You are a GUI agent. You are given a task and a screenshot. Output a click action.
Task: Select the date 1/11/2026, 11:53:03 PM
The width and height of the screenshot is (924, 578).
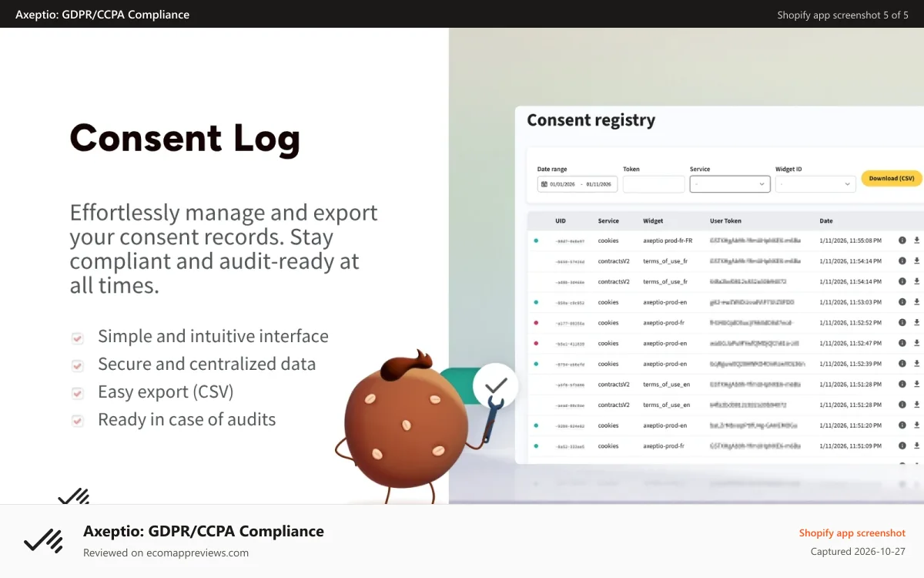pyautogui.click(x=851, y=302)
